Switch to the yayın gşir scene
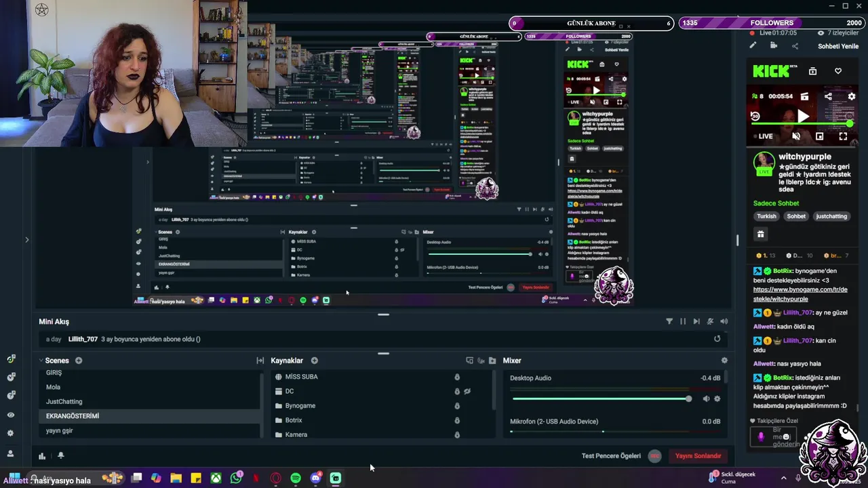This screenshot has width=868, height=488. (x=59, y=430)
